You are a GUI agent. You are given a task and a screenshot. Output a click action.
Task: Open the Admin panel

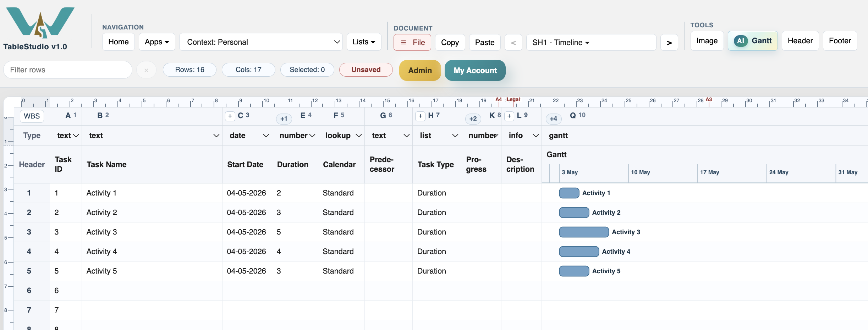(x=420, y=70)
